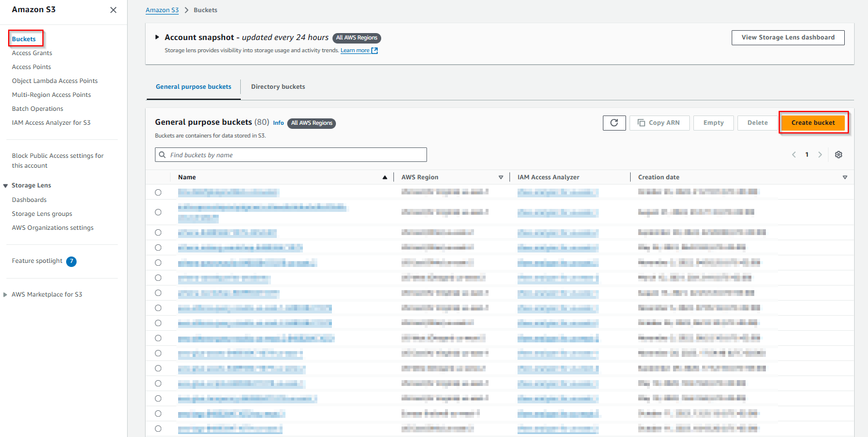
Task: Open Storage Lens Dashboards link
Action: pos(29,200)
